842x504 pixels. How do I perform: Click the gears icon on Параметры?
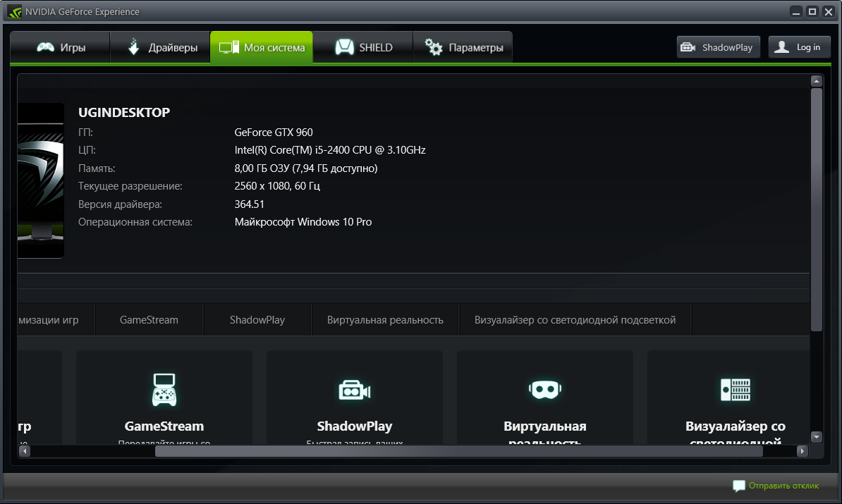point(434,47)
